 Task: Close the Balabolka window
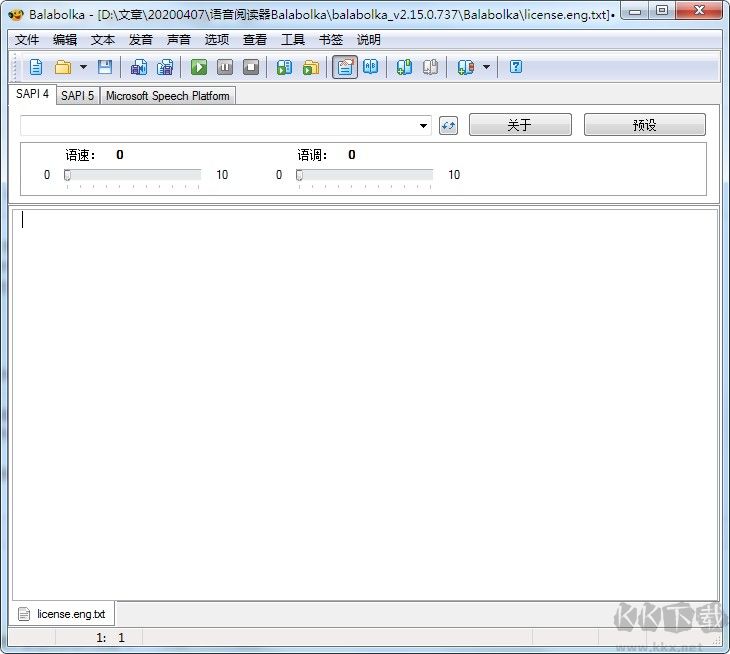(699, 11)
